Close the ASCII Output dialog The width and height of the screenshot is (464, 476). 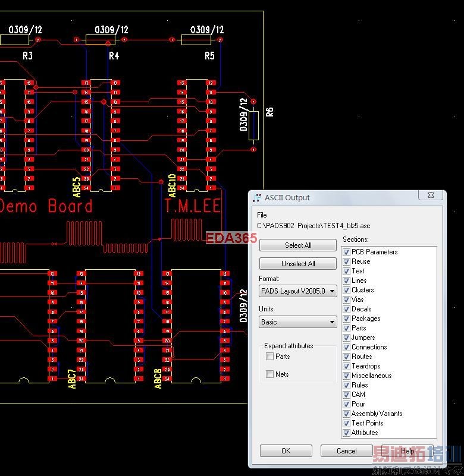tap(431, 195)
